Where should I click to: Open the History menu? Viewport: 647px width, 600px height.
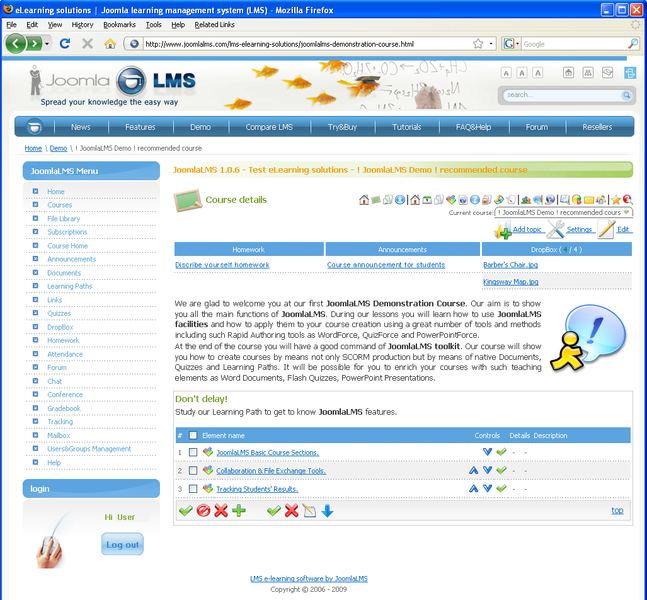coord(82,25)
